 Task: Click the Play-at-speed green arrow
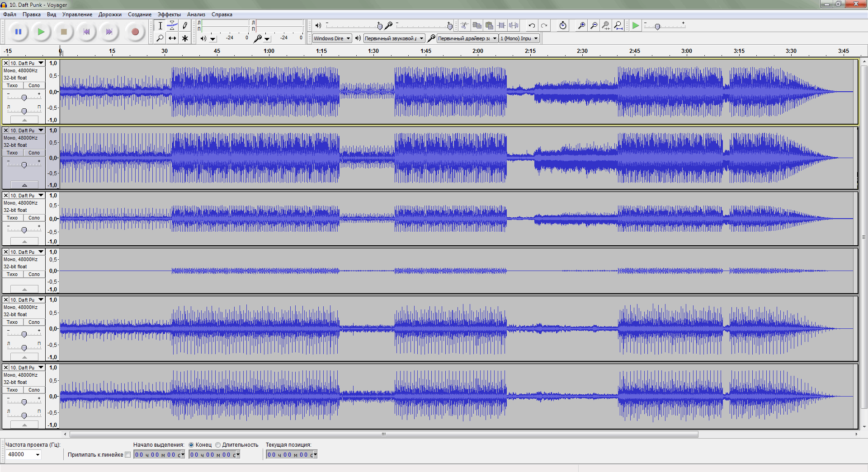coord(636,26)
